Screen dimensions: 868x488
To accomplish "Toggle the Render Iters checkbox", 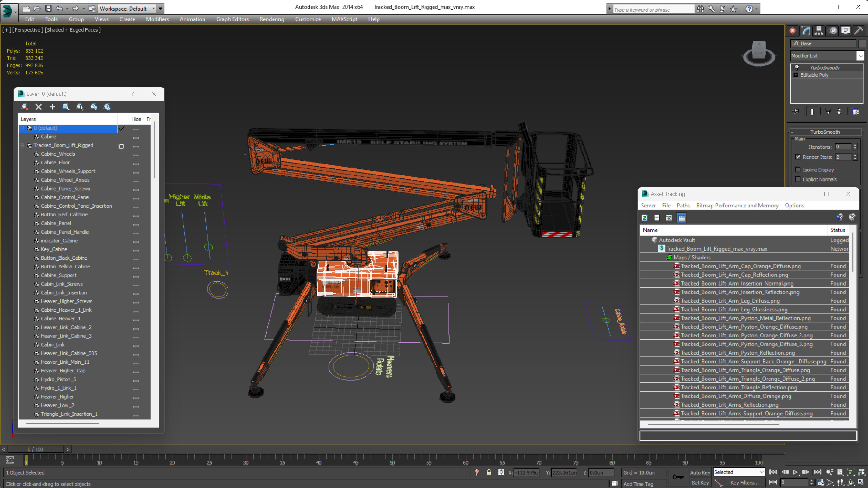I will click(x=798, y=157).
